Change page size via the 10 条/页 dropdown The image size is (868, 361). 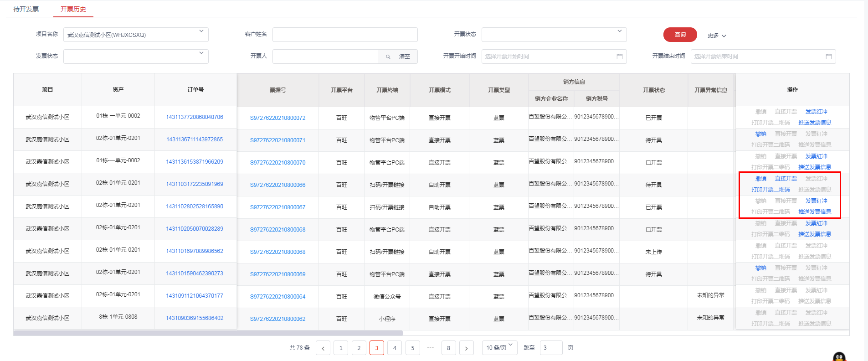point(499,347)
